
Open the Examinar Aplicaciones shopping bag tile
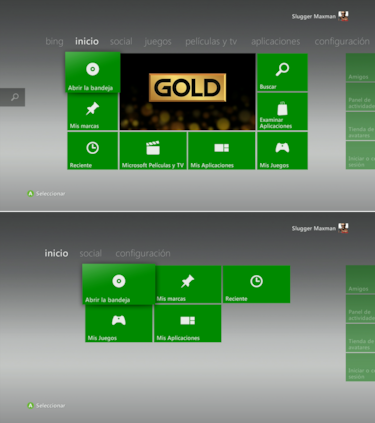[282, 112]
